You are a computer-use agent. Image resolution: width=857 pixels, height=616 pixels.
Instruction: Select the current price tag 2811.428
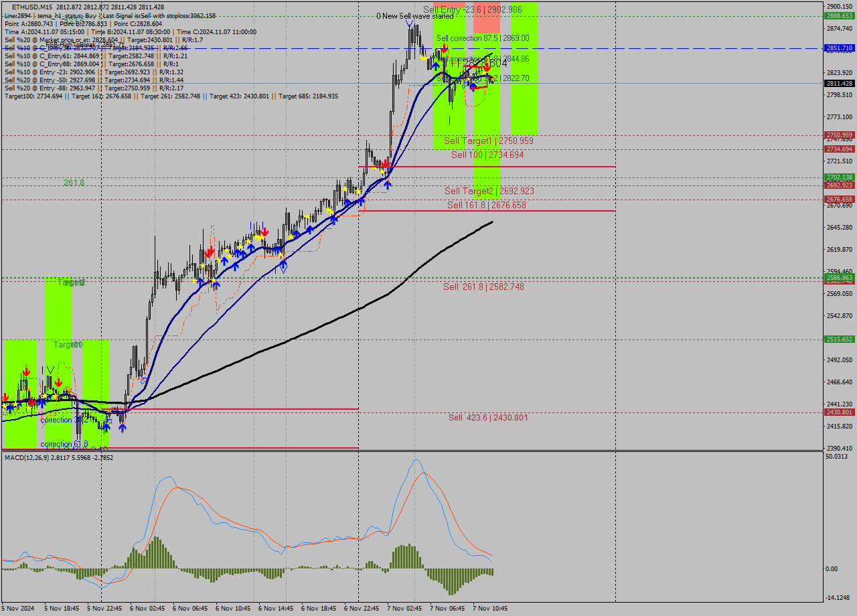(839, 83)
